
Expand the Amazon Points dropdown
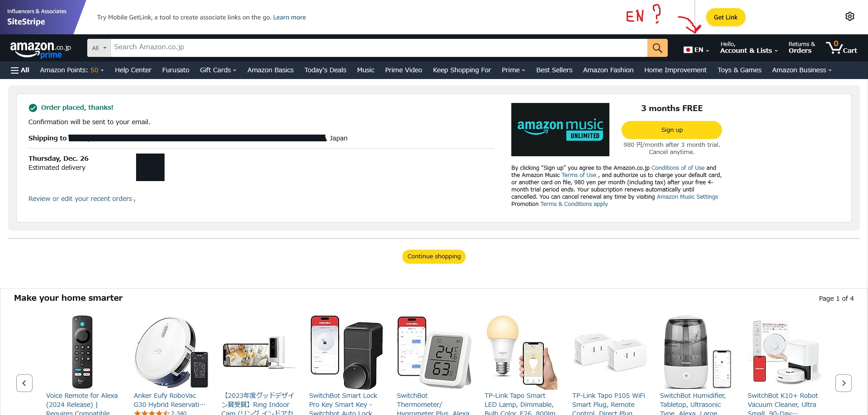(72, 70)
